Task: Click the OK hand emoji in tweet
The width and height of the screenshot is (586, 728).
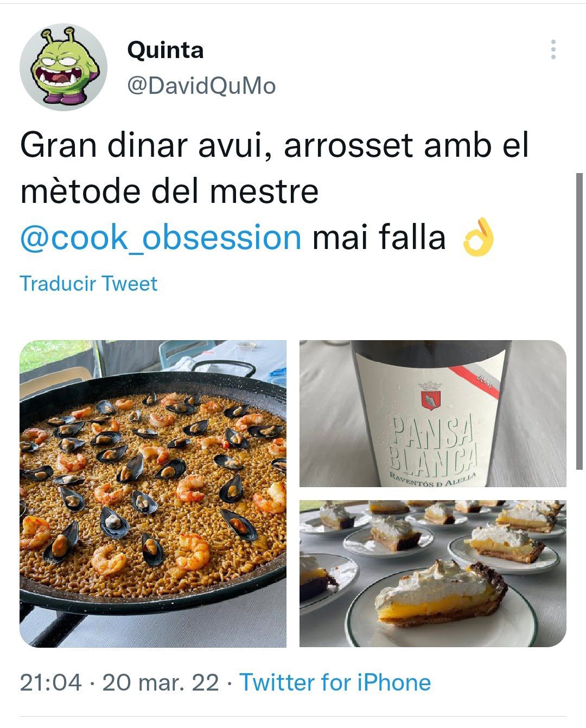Action: (478, 237)
